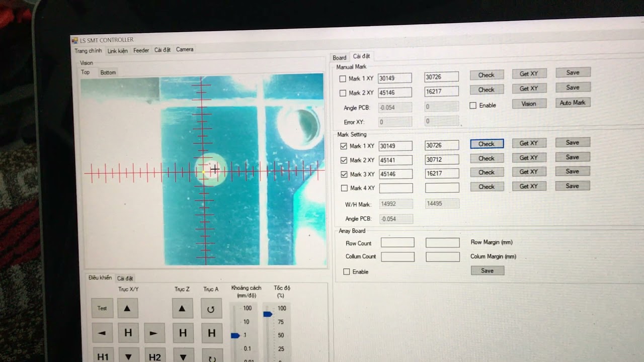Home the A axis with H button
Viewport: 644px width, 362px height.
coord(211,333)
